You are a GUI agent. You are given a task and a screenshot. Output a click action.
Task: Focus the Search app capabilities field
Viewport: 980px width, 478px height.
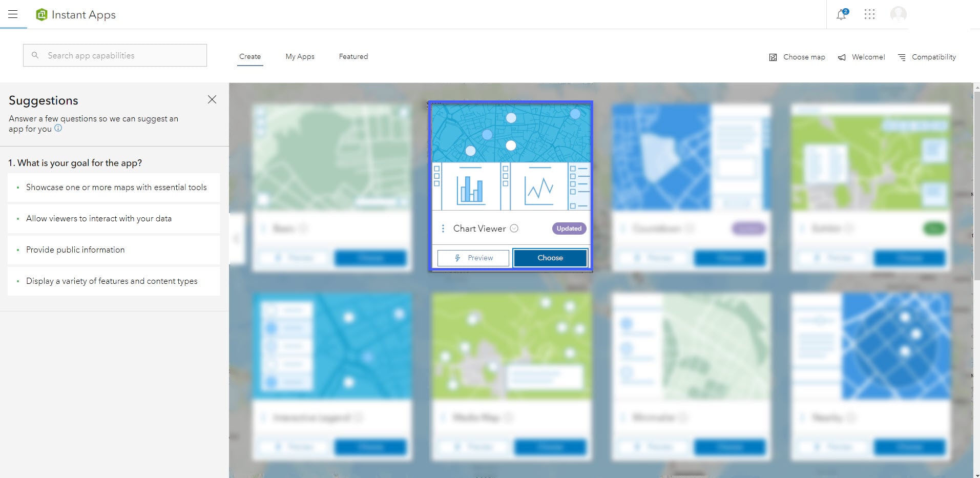coord(115,55)
